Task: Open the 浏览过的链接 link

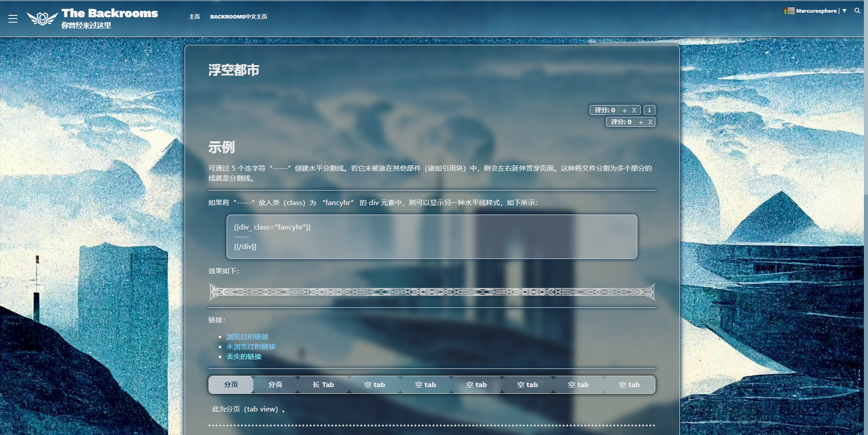Action: tap(247, 337)
